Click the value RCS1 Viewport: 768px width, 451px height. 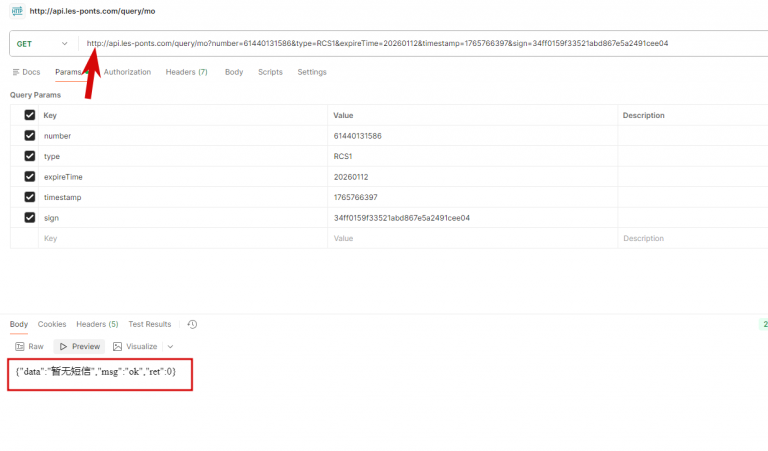(x=343, y=156)
